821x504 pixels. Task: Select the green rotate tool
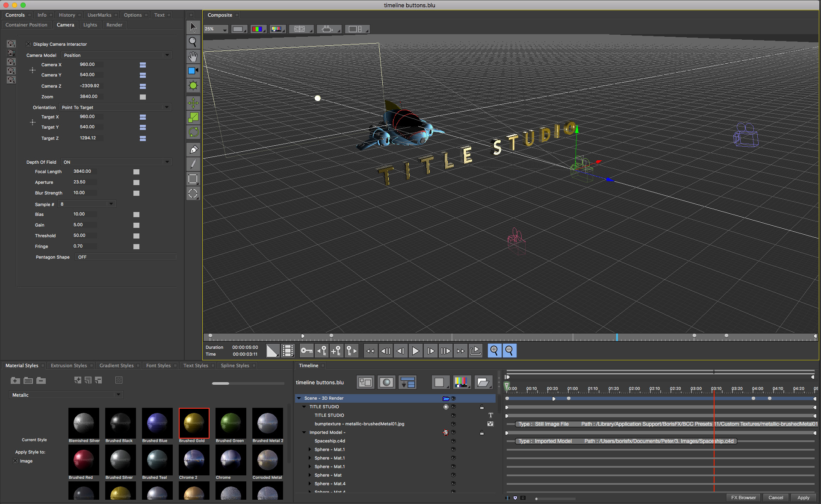[x=193, y=132]
